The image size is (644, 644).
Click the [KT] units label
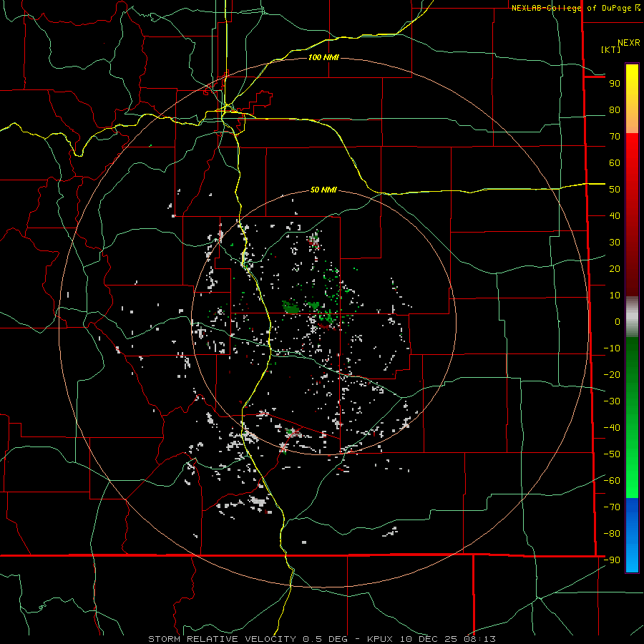click(x=610, y=49)
